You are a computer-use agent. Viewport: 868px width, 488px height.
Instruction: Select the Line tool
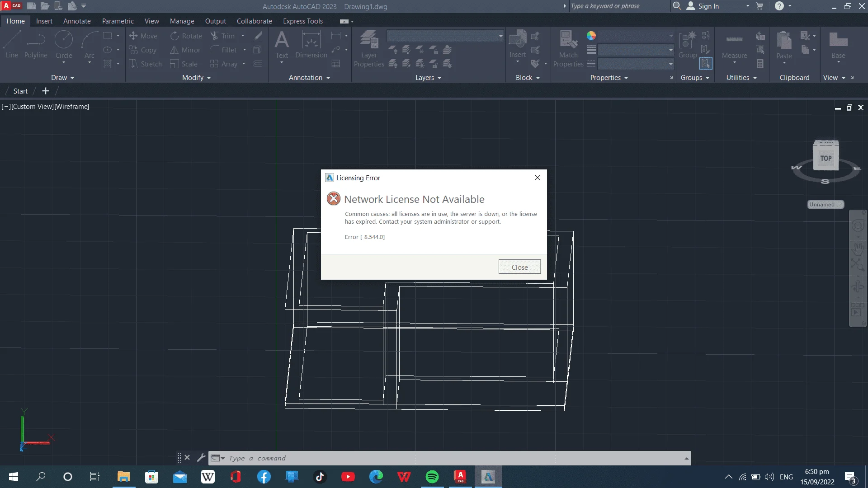(x=12, y=45)
